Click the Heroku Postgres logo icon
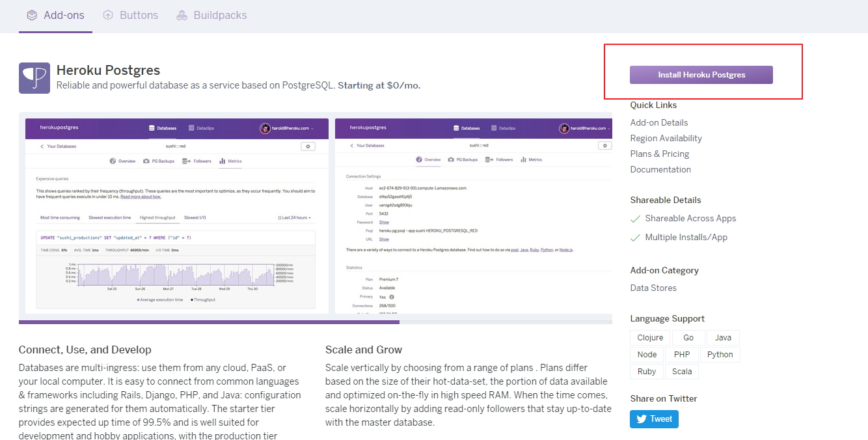The image size is (868, 440). pos(34,78)
